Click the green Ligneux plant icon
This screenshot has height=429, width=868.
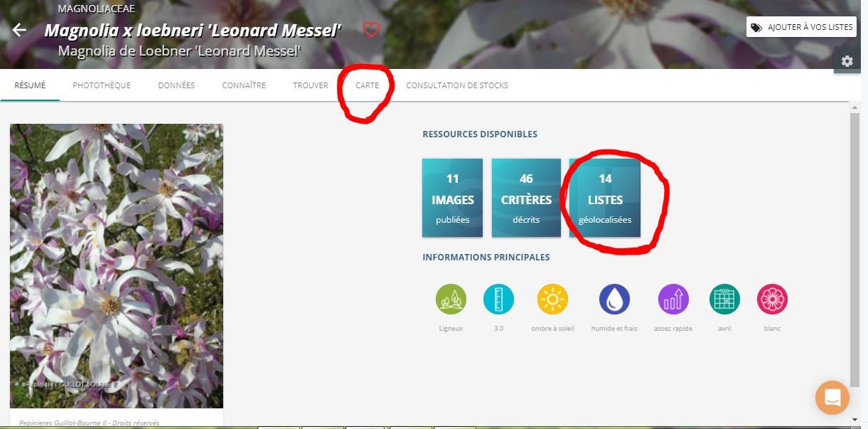pos(451,300)
